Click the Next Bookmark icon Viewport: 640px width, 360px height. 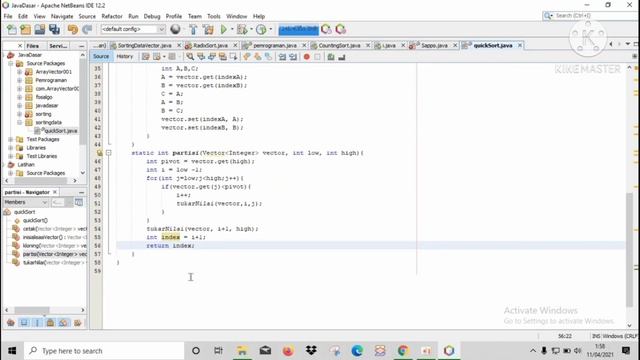(257, 57)
